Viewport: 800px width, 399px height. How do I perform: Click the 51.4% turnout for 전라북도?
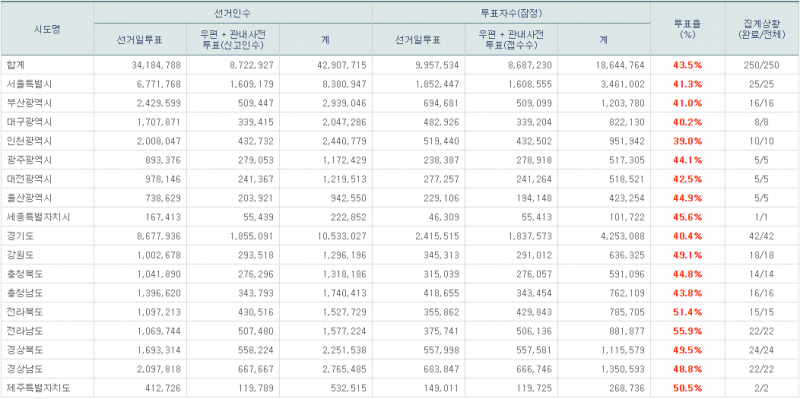[687, 312]
